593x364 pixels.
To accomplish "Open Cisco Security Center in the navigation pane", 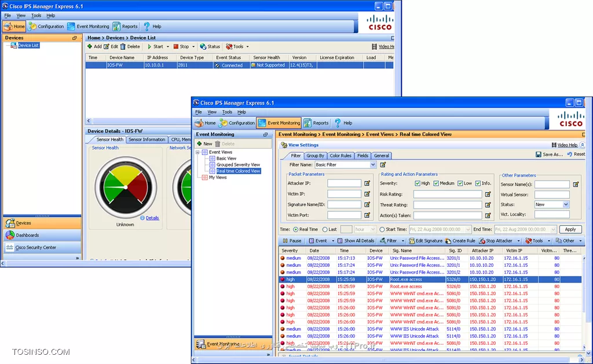I will pyautogui.click(x=42, y=248).
